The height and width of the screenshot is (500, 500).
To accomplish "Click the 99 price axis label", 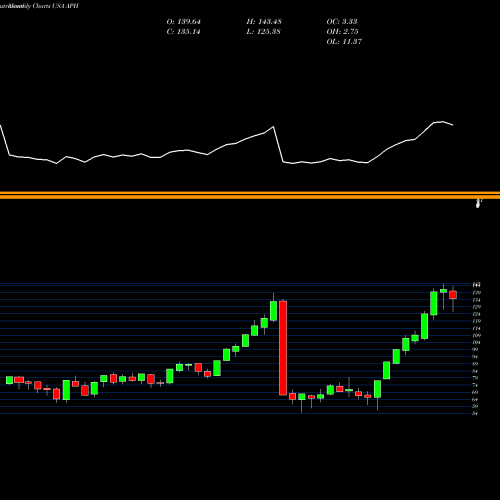I will (475, 349).
